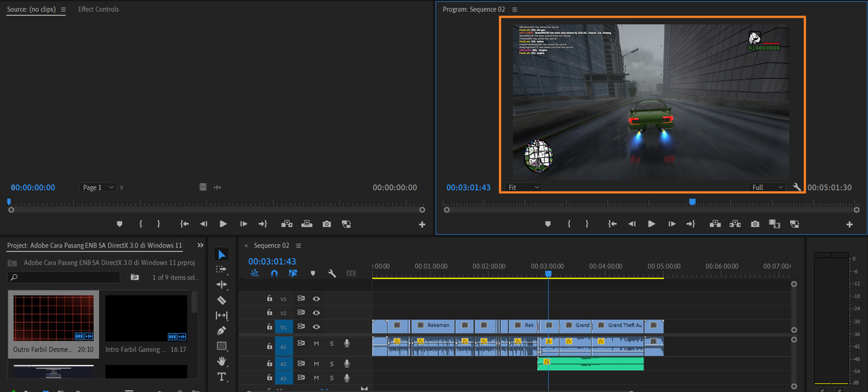
Task: Select the Razor tool
Action: tap(222, 300)
